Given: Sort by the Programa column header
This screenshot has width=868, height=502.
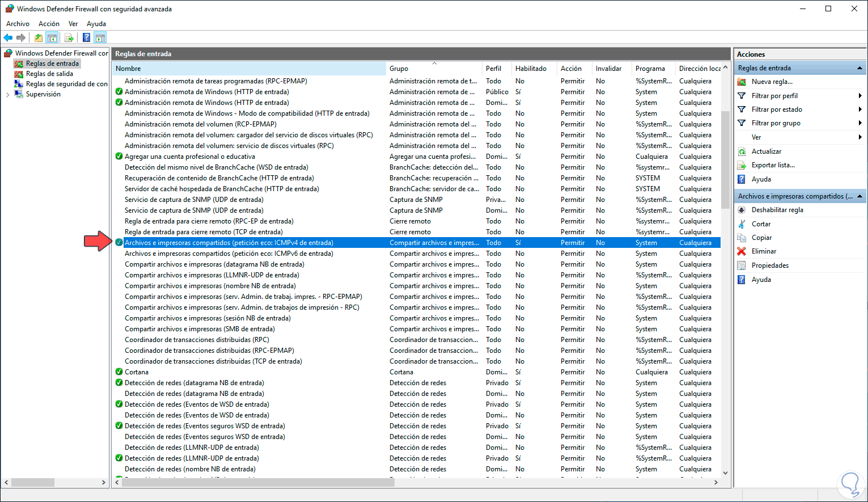Looking at the screenshot, I should click(x=654, y=69).
